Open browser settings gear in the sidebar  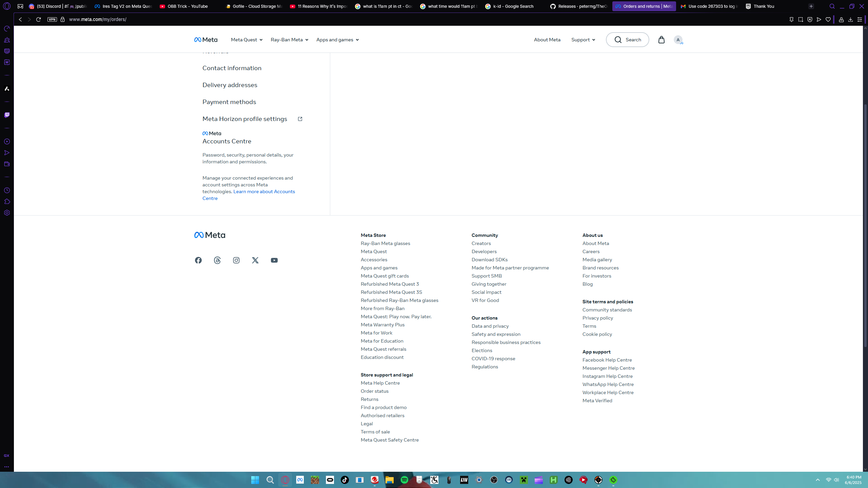coord(7,213)
